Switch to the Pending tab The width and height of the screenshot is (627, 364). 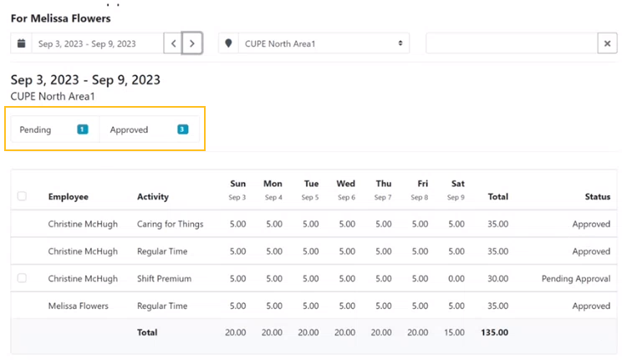pyautogui.click(x=36, y=129)
